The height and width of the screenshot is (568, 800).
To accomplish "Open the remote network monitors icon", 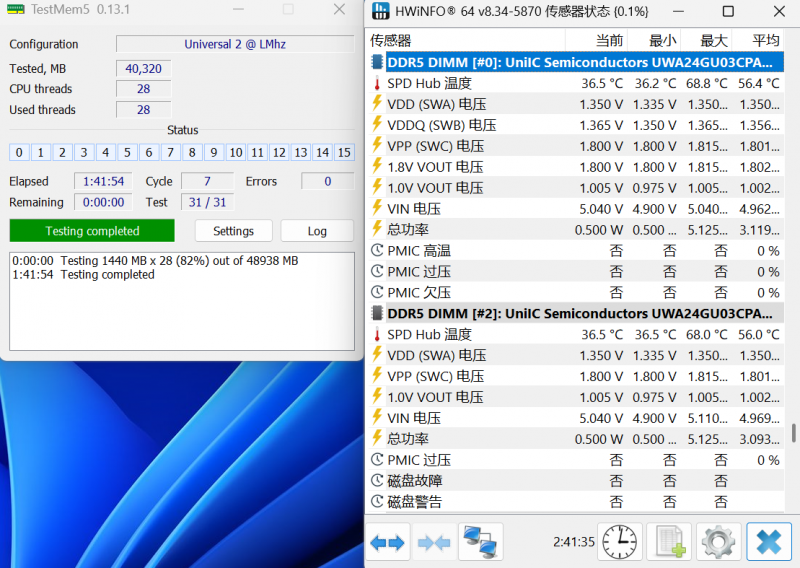I will click(481, 542).
